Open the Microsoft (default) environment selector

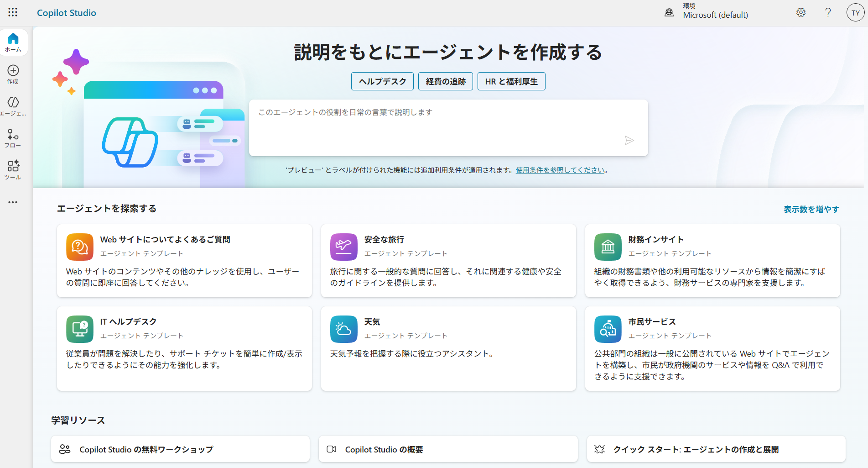(x=715, y=12)
